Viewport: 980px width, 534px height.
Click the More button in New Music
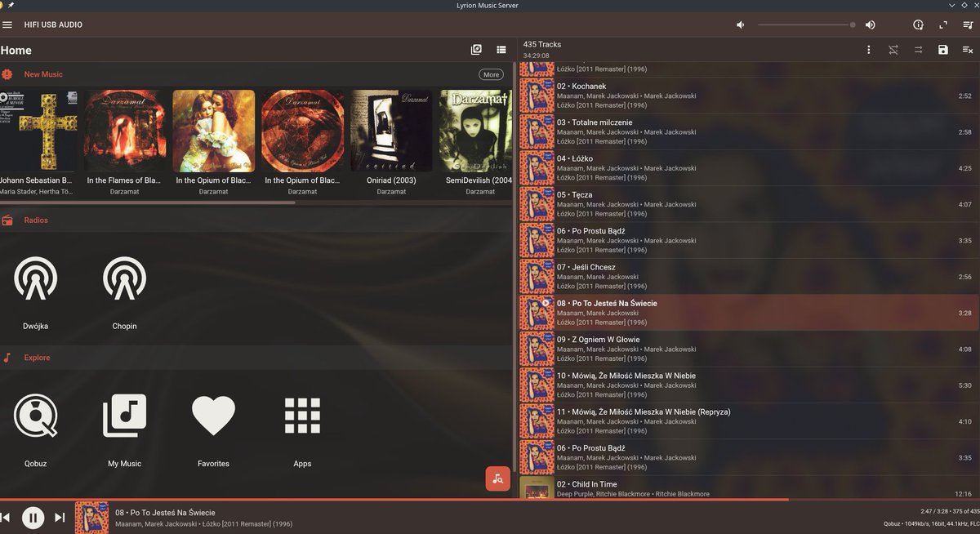coord(491,74)
